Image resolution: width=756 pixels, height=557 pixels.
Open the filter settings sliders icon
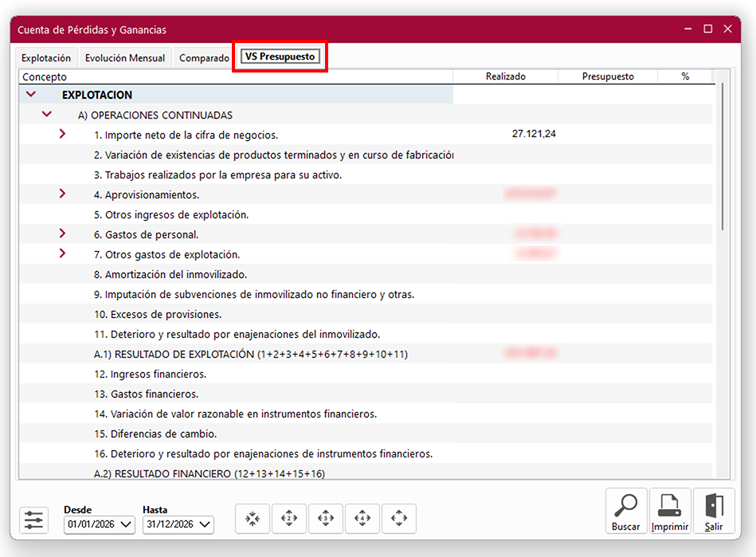(34, 520)
